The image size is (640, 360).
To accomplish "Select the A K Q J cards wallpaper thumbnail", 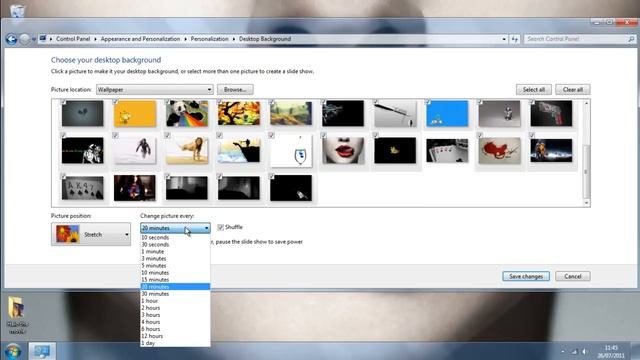I will (82, 188).
